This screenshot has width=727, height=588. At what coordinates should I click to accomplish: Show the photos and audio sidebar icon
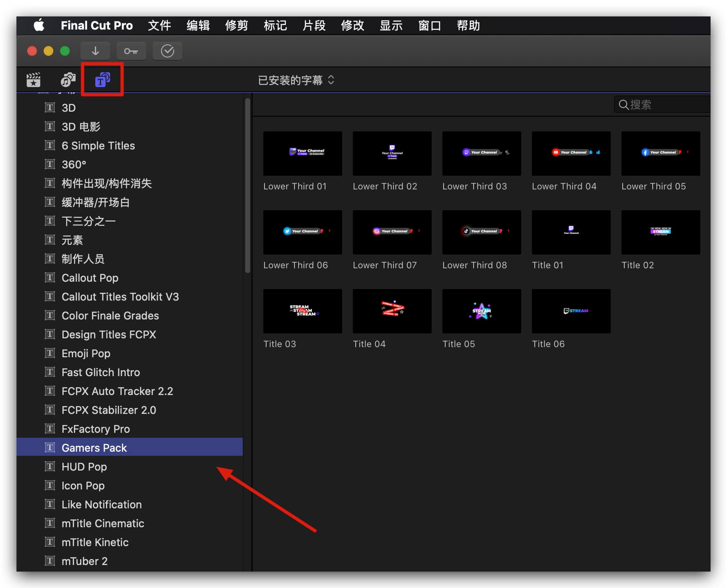click(68, 80)
